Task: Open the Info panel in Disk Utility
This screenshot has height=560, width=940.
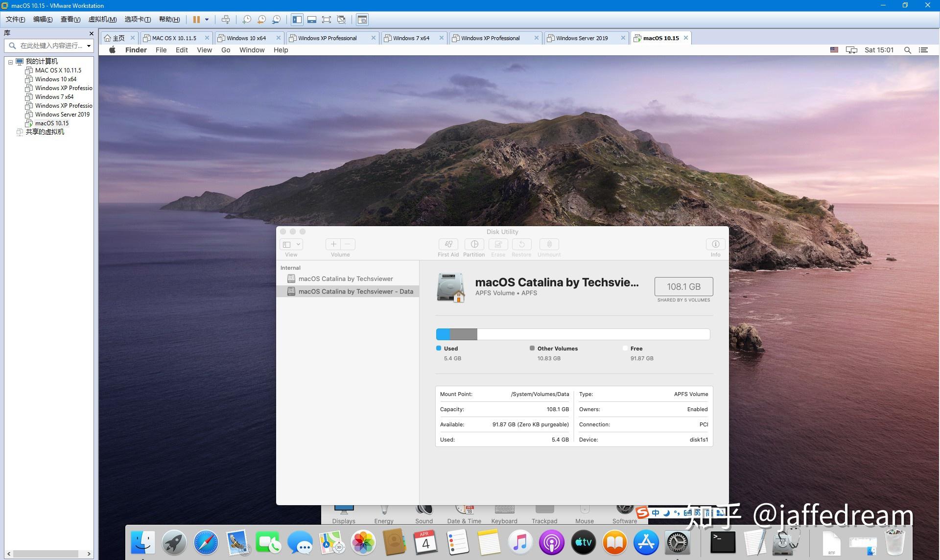Action: point(715,244)
